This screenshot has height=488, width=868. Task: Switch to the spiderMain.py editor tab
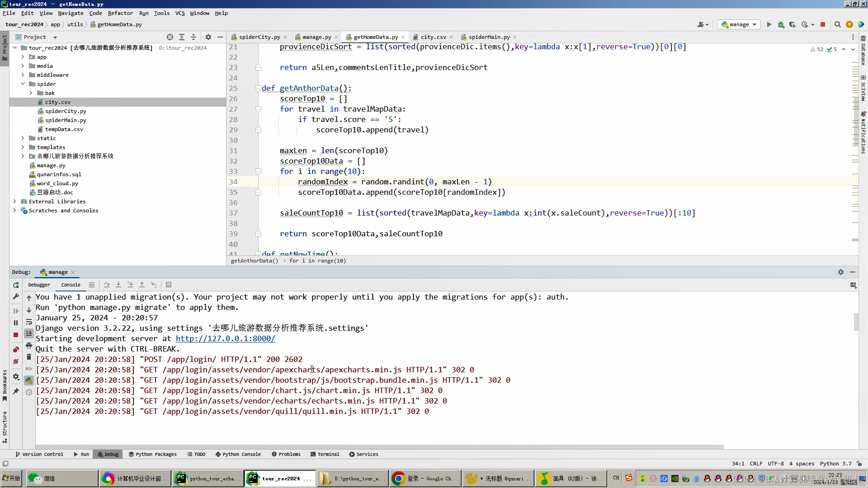(488, 37)
